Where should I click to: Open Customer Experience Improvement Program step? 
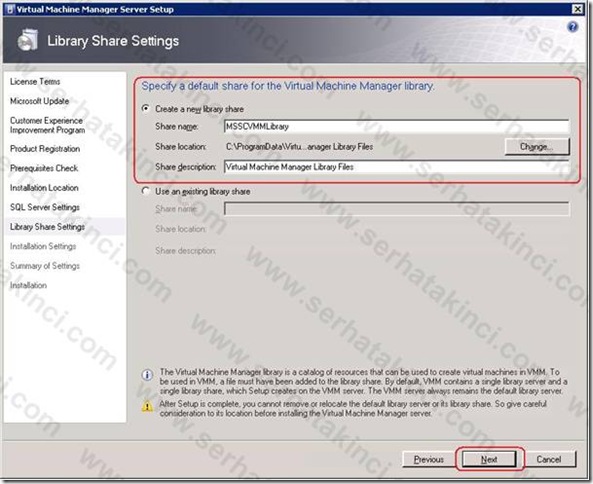47,125
